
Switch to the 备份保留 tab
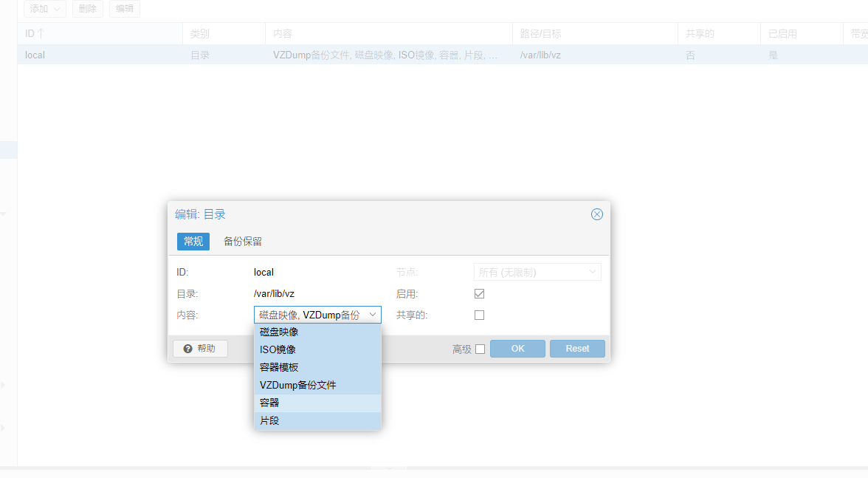pos(242,242)
